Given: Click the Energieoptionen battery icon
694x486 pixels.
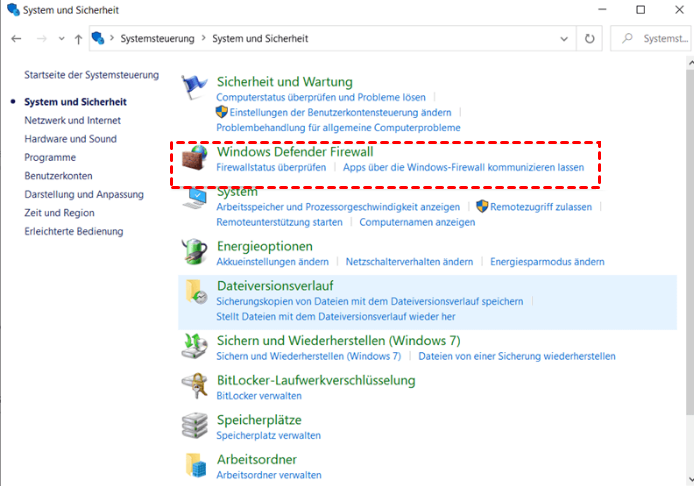Looking at the screenshot, I should click(194, 252).
